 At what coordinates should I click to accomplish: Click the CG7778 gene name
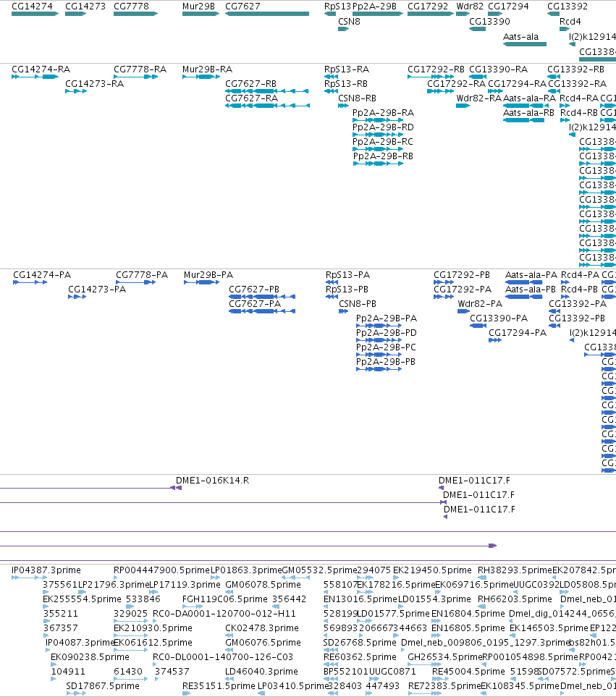(131, 7)
